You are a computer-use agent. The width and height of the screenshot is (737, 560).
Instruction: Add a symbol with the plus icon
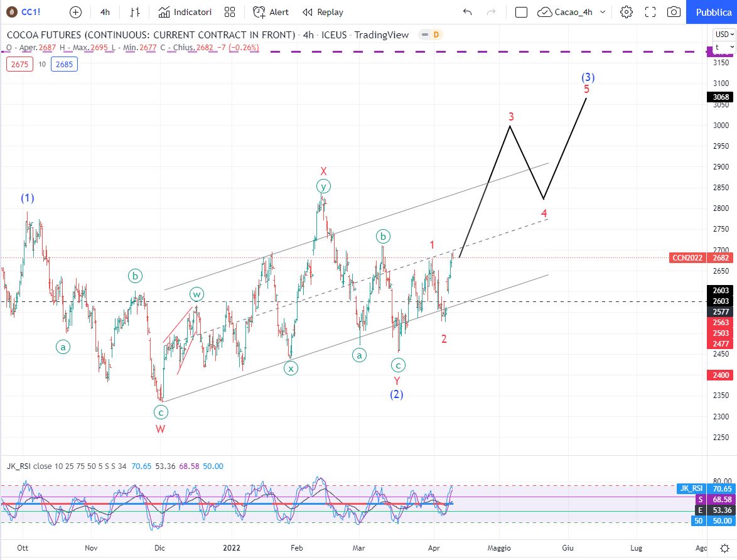pyautogui.click(x=76, y=12)
